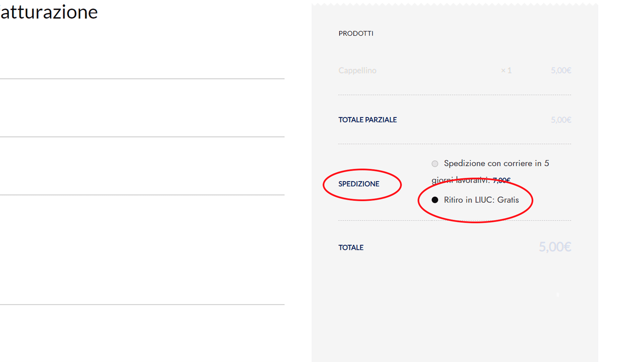Click the TOTALE PARZIALE amount 5,00€
The height and width of the screenshot is (362, 644).
tap(561, 120)
